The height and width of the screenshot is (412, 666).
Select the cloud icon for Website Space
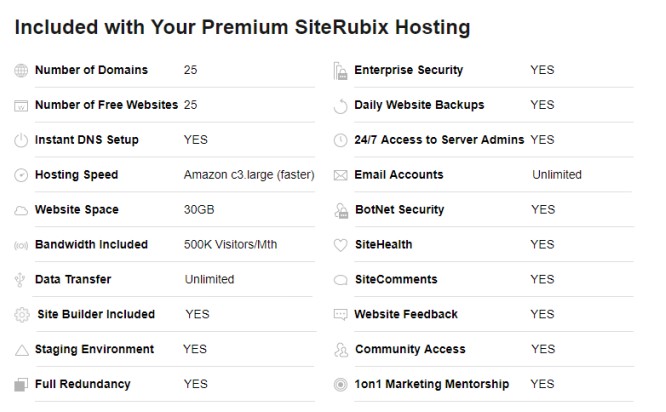[21, 210]
